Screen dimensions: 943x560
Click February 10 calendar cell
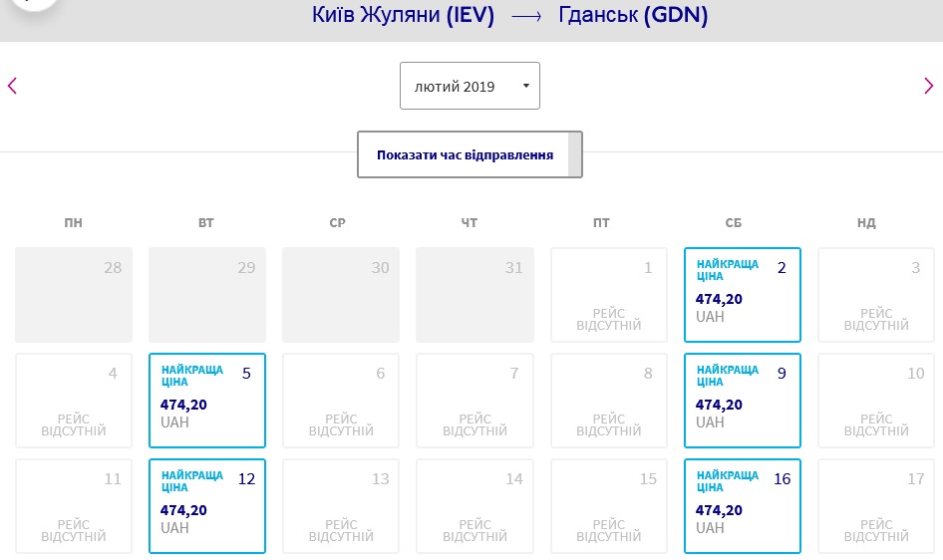876,401
